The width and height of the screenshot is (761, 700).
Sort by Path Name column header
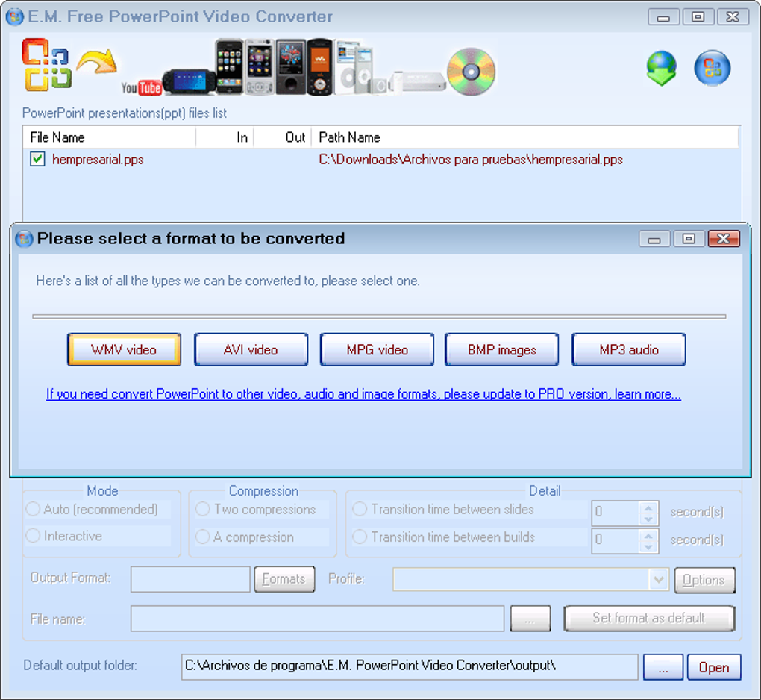coord(526,137)
